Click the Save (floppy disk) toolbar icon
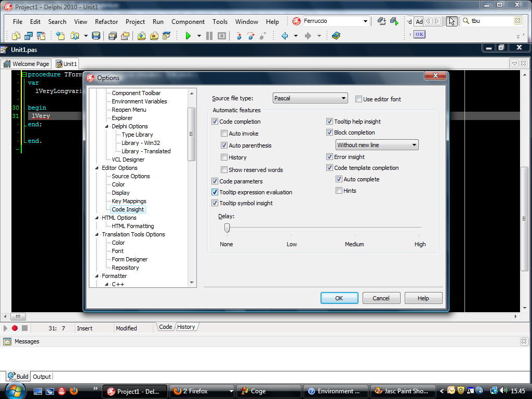532x399 pixels. click(96, 36)
